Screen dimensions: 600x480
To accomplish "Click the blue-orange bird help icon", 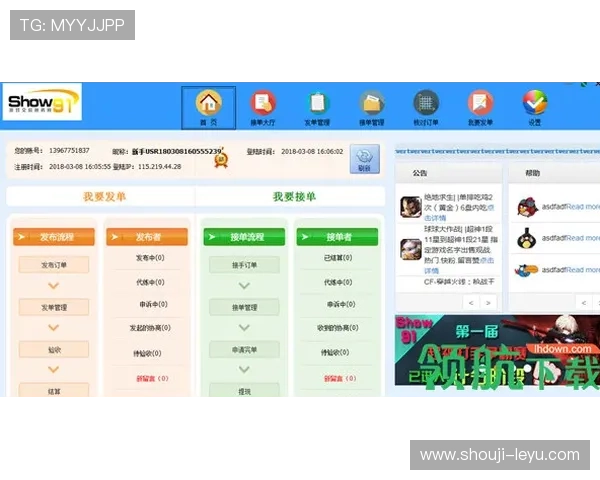I will point(526,270).
